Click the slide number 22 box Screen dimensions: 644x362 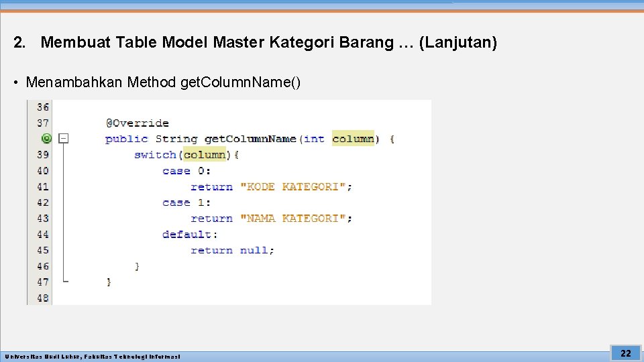pos(625,353)
